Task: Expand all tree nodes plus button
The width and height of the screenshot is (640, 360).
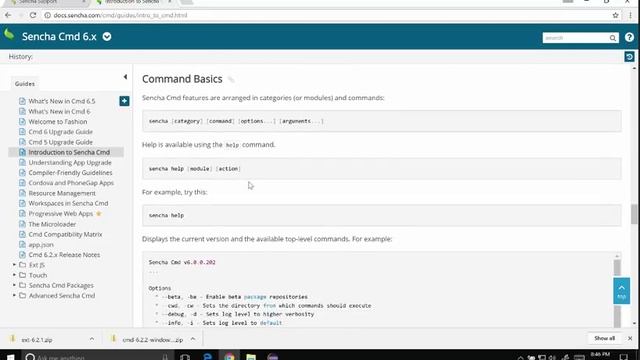Action: point(124,101)
